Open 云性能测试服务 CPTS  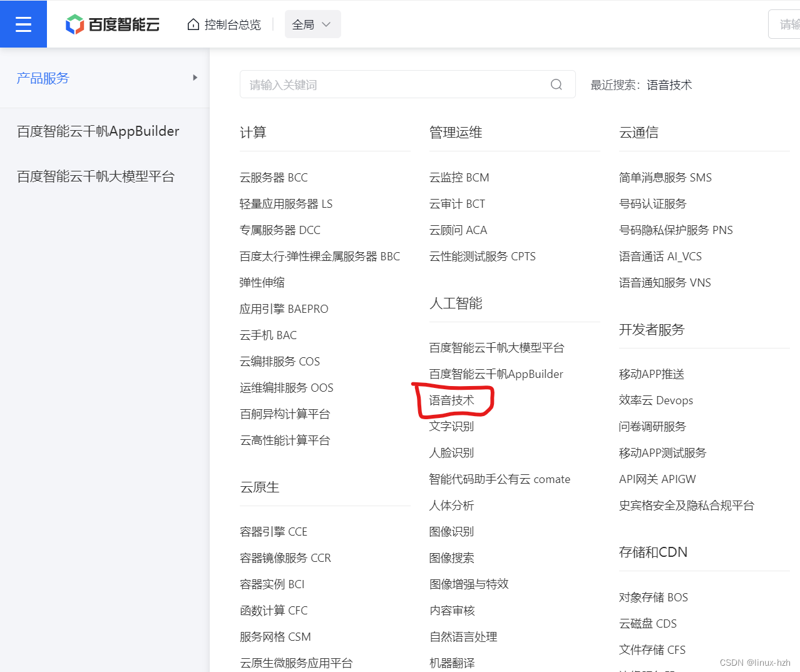pyautogui.click(x=483, y=257)
